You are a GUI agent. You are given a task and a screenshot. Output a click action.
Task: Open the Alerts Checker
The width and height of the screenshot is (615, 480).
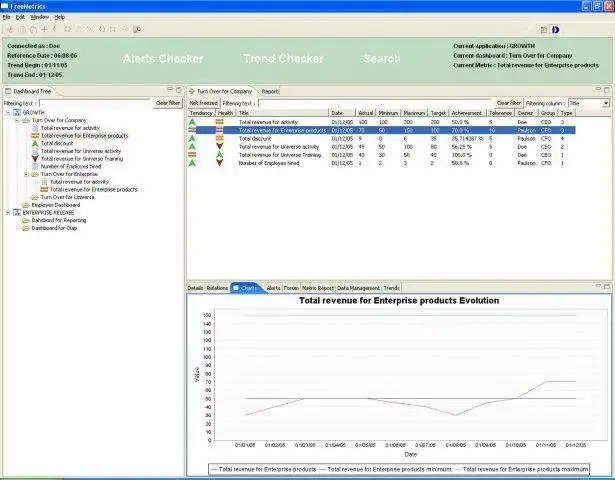(x=163, y=59)
